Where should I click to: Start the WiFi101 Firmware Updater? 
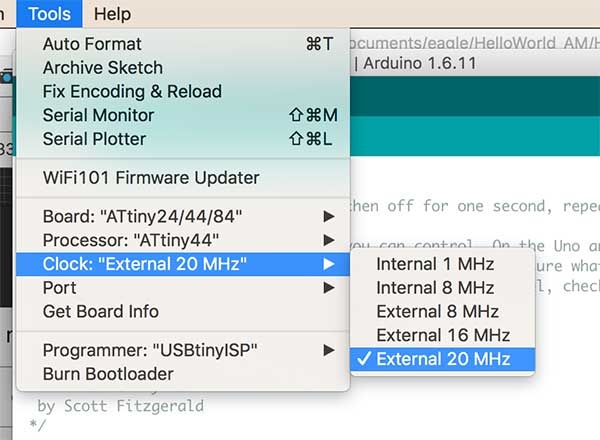coord(151,178)
